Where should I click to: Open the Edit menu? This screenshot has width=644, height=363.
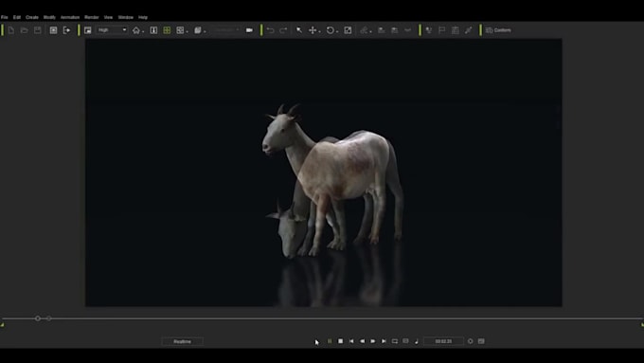17,17
